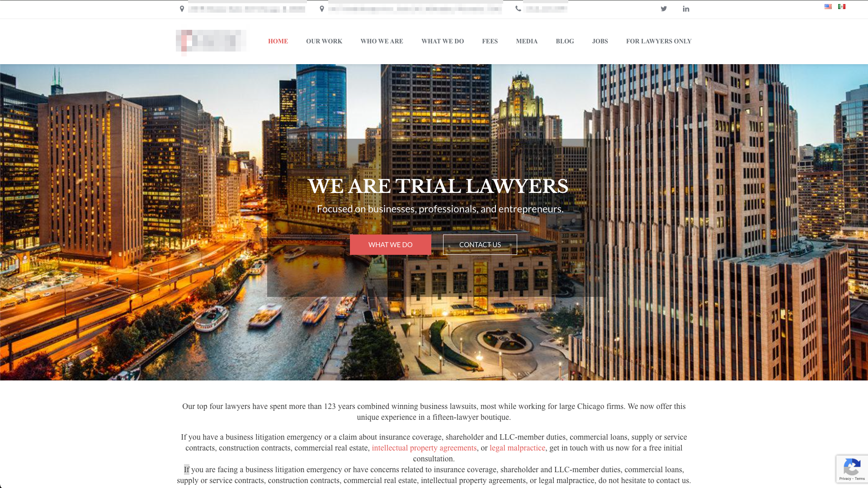Navigate to OUR WORK menu item
Image resolution: width=868 pixels, height=488 pixels.
324,41
